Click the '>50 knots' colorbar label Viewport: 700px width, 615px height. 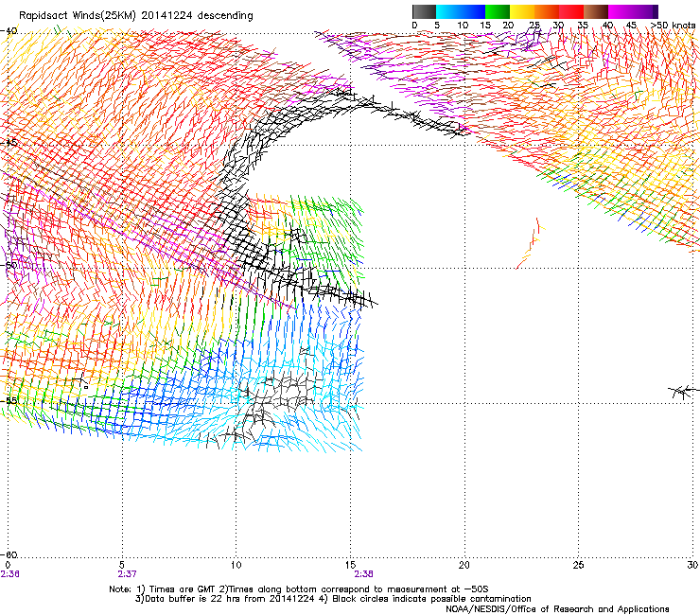[673, 26]
